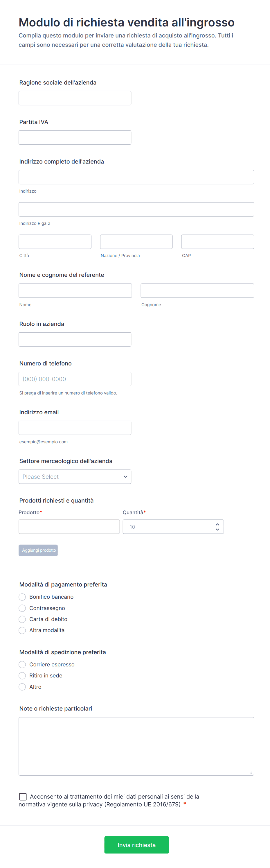
Task: Click the Quantità stepper arrows
Action: (x=217, y=527)
